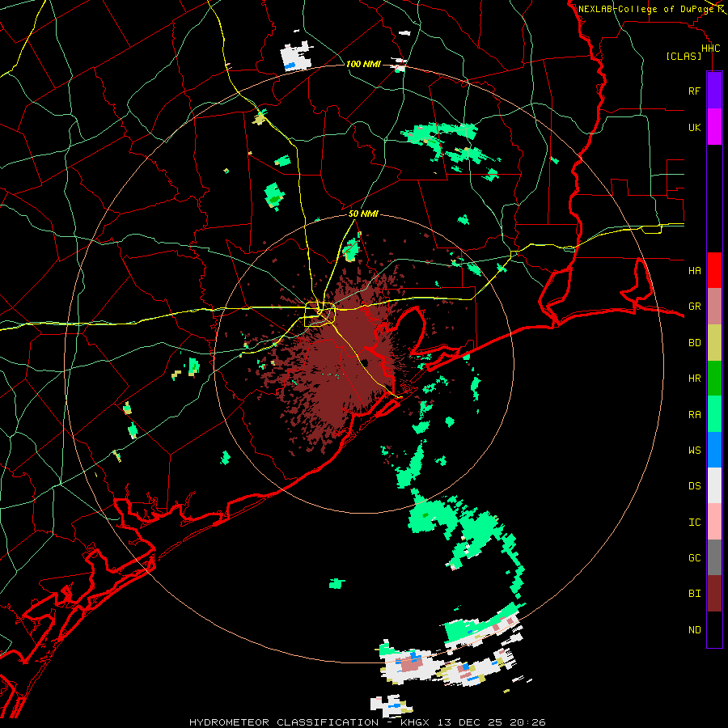Click the RF purple legend swatch
This screenshot has height=728, width=728.
pos(714,91)
